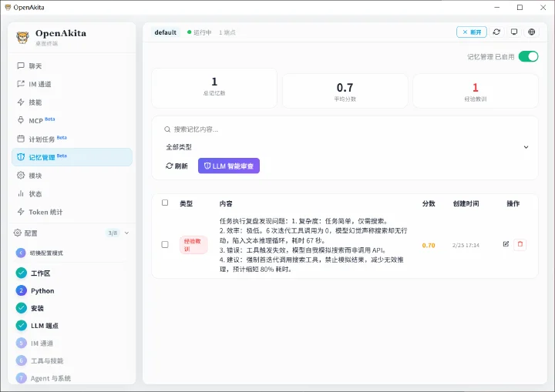555x392 pixels.
Task: Click the 配置 gear icon
Action: click(17, 233)
